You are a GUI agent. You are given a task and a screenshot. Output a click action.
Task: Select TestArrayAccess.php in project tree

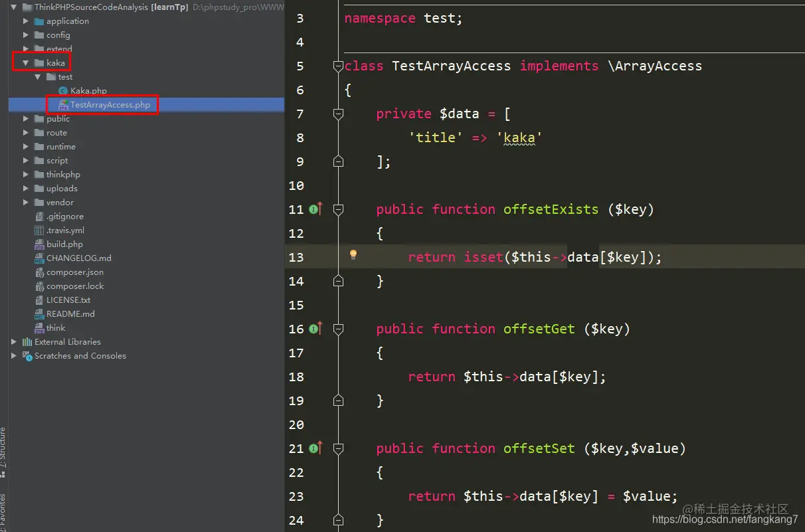(x=110, y=105)
